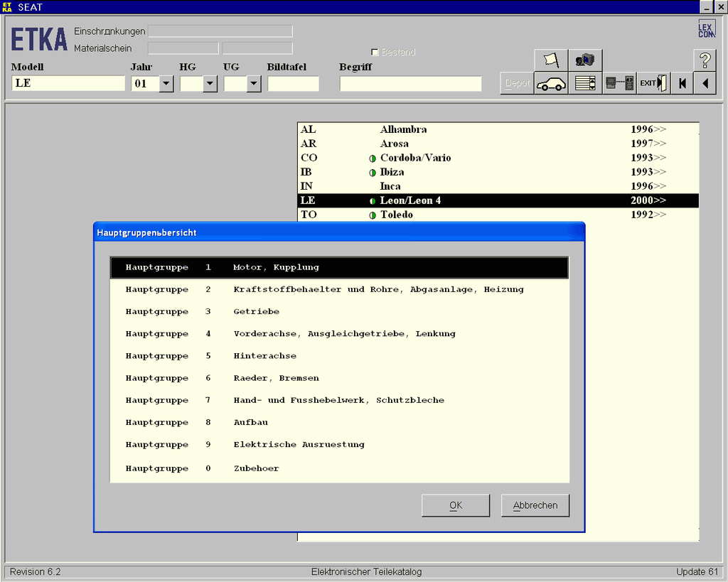This screenshot has width=728, height=582.
Task: Close the SEAT window
Action: tap(719, 7)
